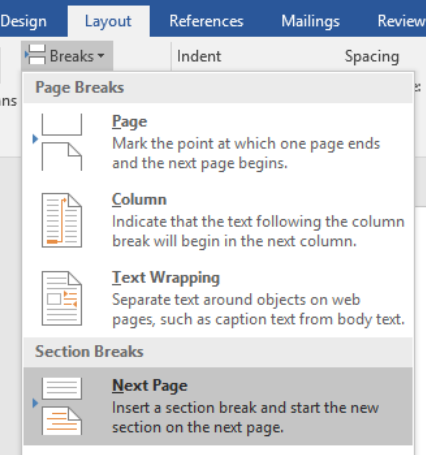426x455 pixels.
Task: Insert Next Page section break via title
Action: click(x=150, y=386)
